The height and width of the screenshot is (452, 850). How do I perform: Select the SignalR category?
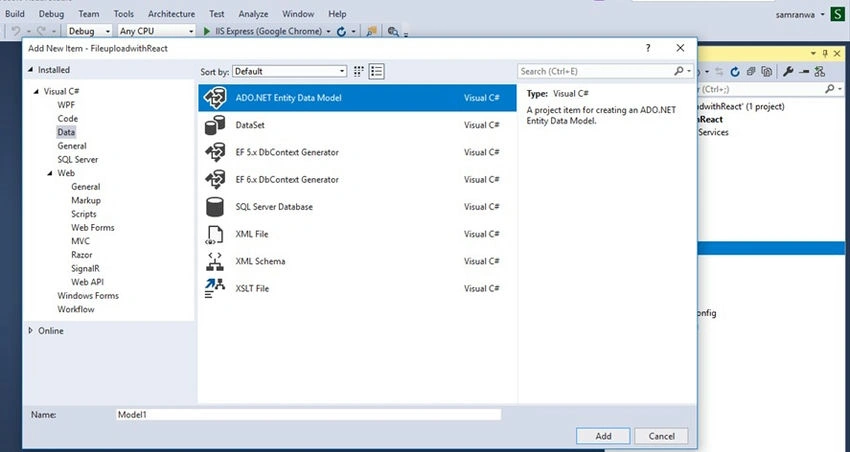pos(85,269)
